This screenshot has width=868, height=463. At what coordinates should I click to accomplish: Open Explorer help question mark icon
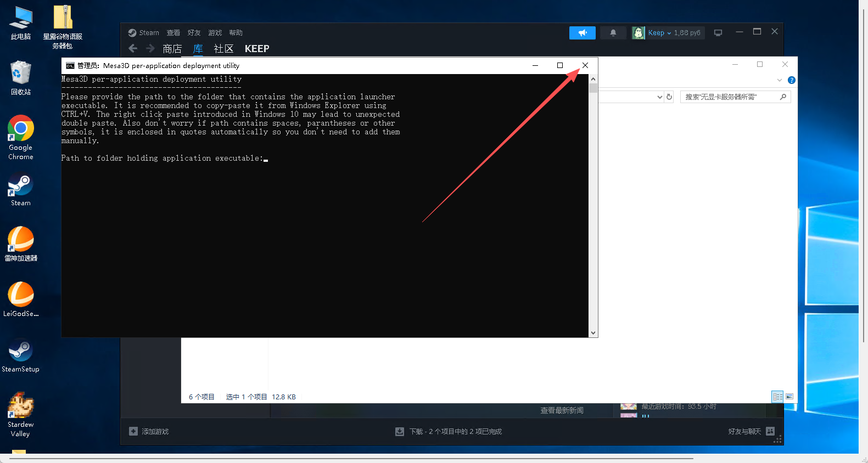(791, 80)
